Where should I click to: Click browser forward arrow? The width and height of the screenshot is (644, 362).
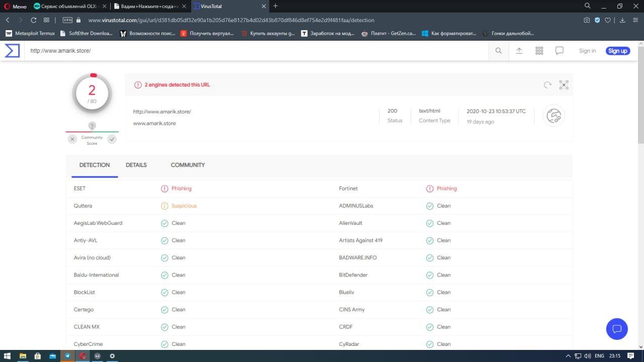20,20
